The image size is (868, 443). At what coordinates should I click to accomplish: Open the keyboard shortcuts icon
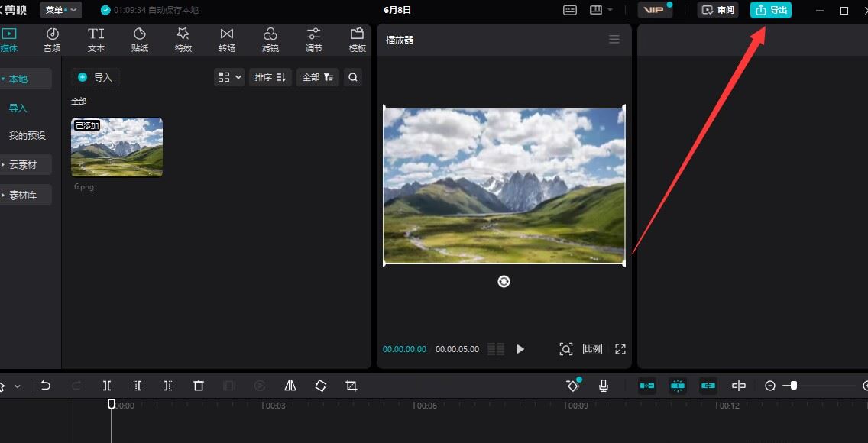(570, 10)
